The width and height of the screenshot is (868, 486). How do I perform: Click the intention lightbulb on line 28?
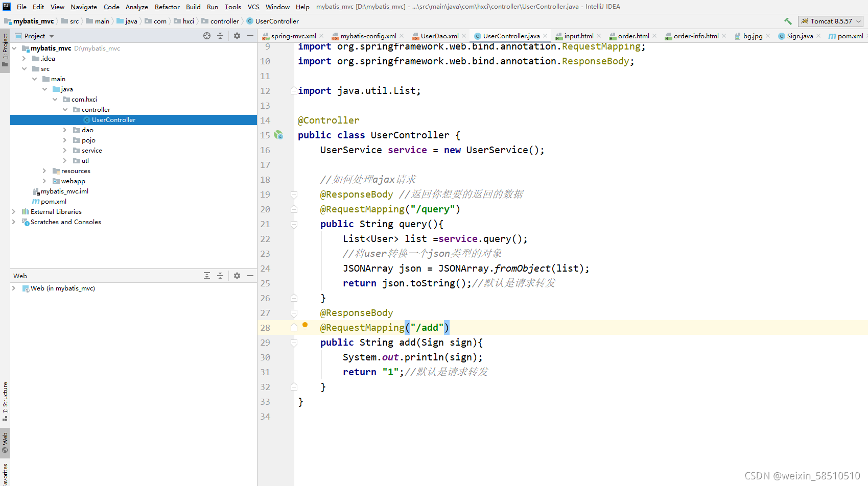[x=305, y=326]
